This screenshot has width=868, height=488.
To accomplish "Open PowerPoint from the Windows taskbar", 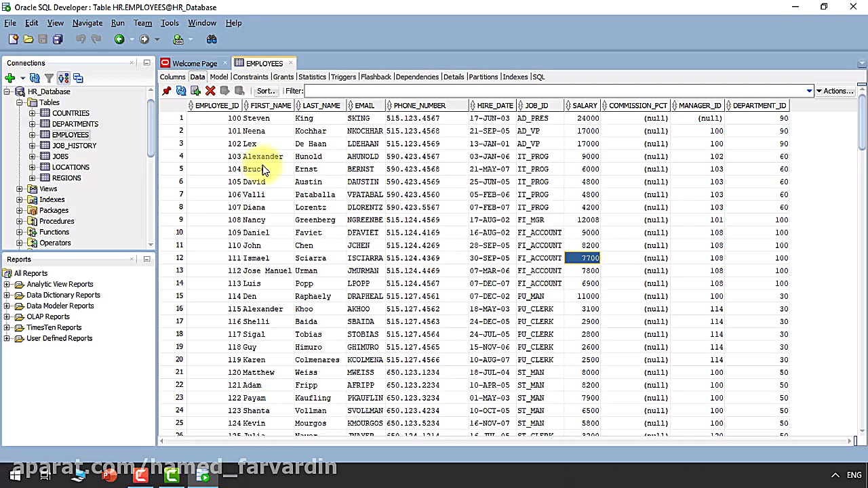I will click(109, 475).
